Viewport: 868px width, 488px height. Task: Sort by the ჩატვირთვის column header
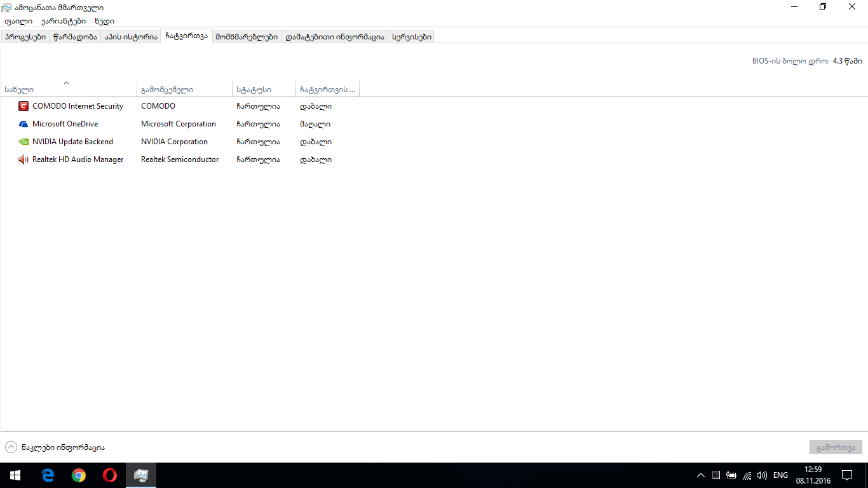click(x=328, y=90)
